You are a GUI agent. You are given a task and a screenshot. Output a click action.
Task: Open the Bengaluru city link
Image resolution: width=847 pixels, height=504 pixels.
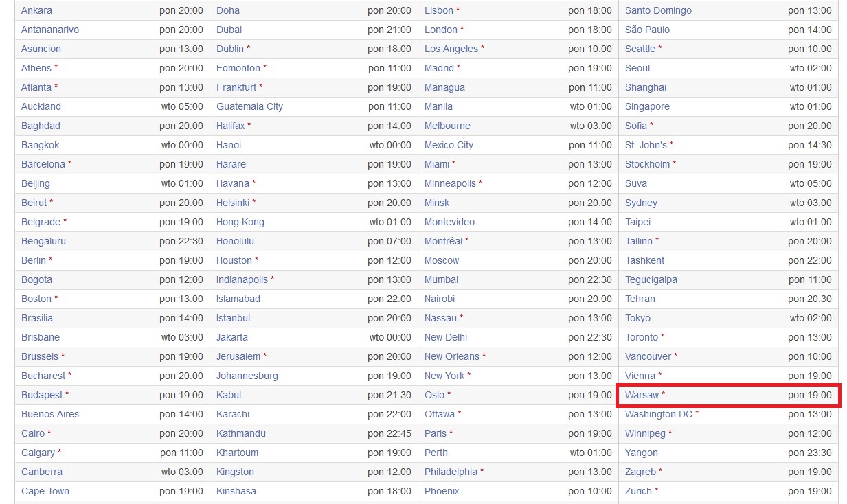coord(43,241)
